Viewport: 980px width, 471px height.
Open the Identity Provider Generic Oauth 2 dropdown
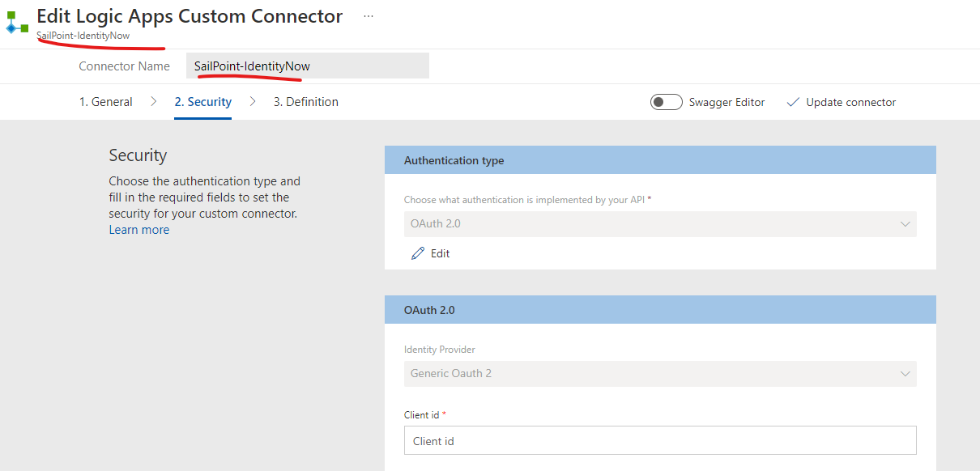pos(660,374)
